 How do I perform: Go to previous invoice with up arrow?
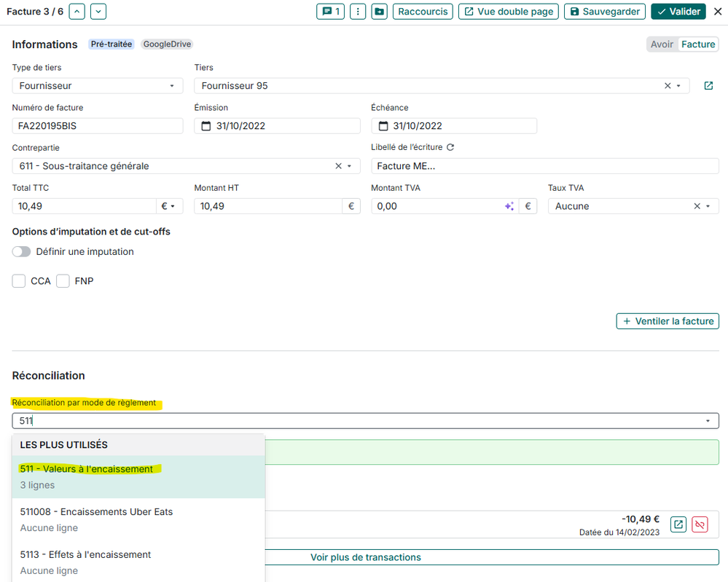(77, 12)
